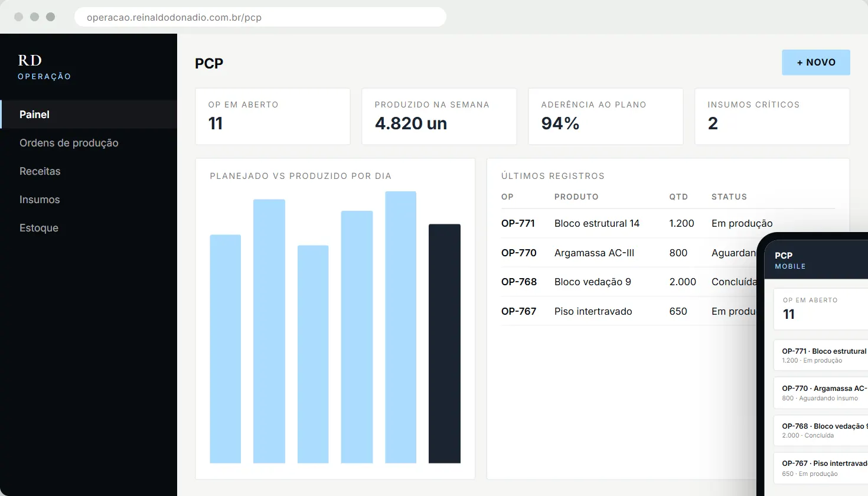Screen dimensions: 868x496
Task: Click status Em produção for OP-771
Action: pos(742,223)
